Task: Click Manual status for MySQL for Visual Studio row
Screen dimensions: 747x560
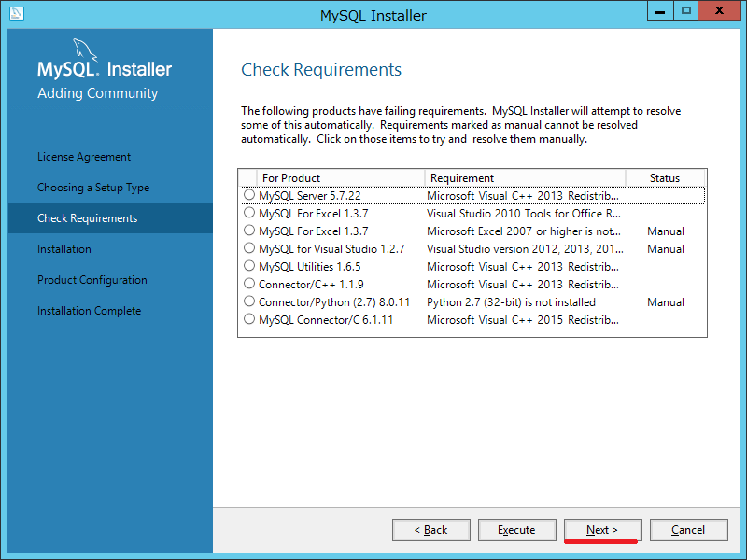Action: coord(666,249)
